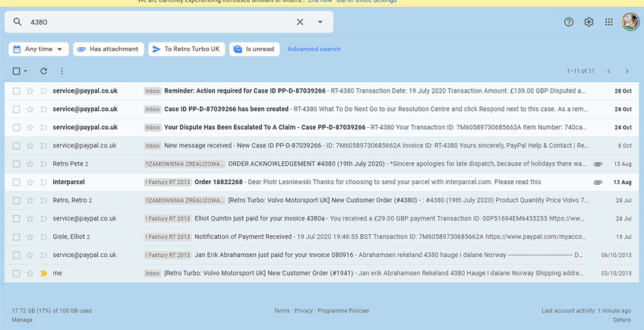Open the Out of Office Settings banner link
This screenshot has width=644, height=330.
click(x=366, y=2)
